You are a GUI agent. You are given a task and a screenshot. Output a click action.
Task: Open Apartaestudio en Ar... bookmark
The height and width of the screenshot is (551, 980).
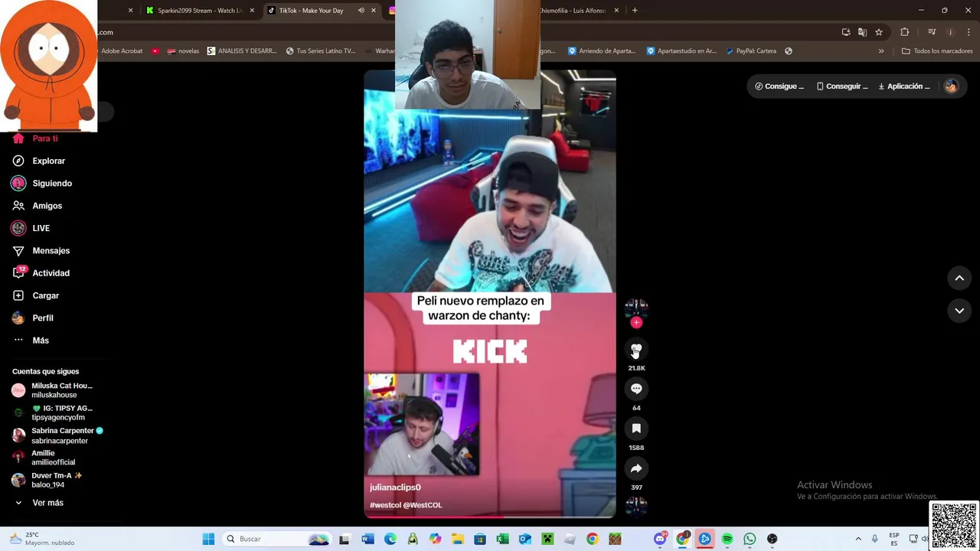[x=681, y=51]
